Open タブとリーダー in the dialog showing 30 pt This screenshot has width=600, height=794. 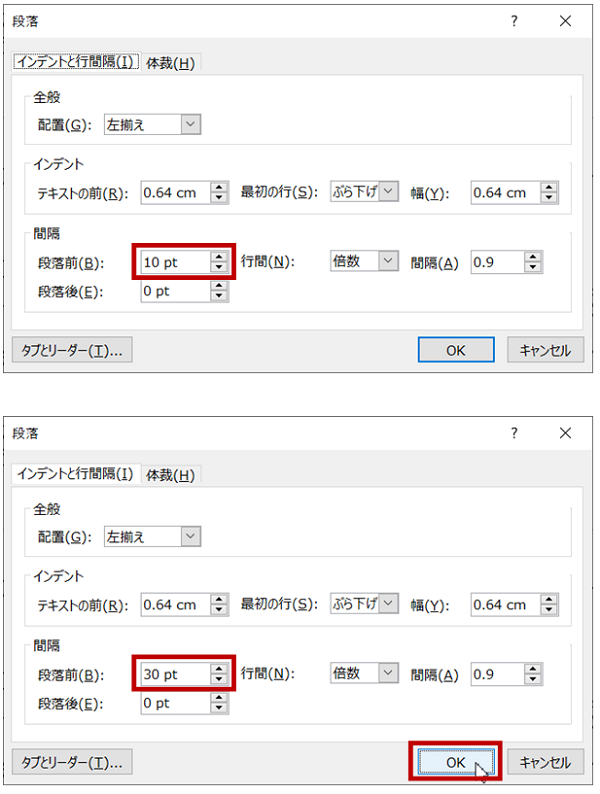point(72,762)
